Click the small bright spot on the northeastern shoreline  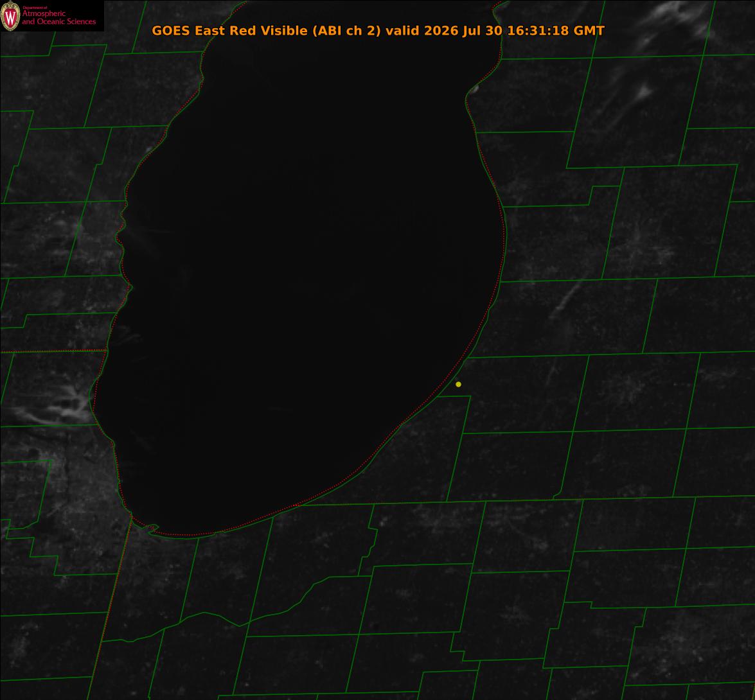pyautogui.click(x=474, y=89)
